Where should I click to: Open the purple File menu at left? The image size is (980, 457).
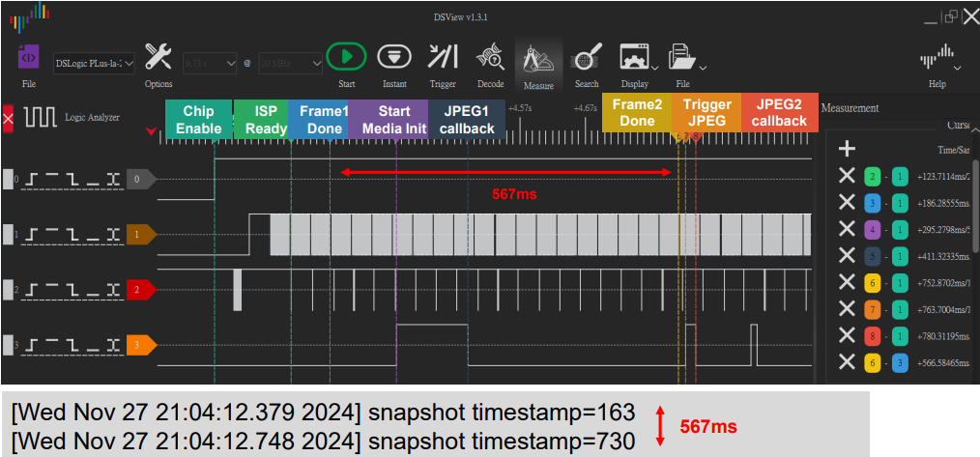pos(29,60)
